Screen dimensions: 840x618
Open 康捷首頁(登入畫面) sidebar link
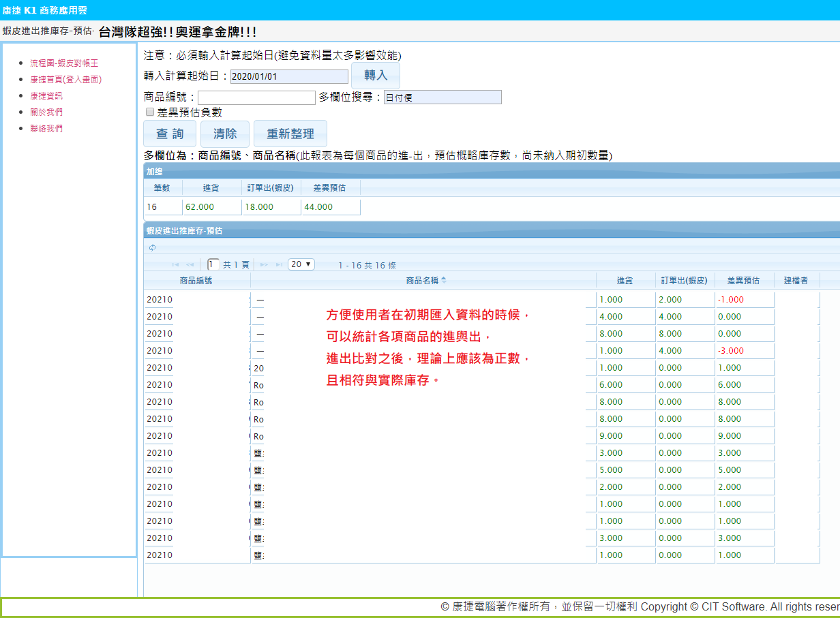click(65, 79)
